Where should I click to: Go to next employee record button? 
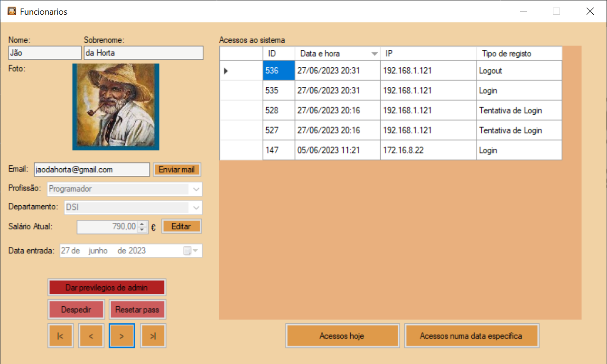pyautogui.click(x=122, y=336)
